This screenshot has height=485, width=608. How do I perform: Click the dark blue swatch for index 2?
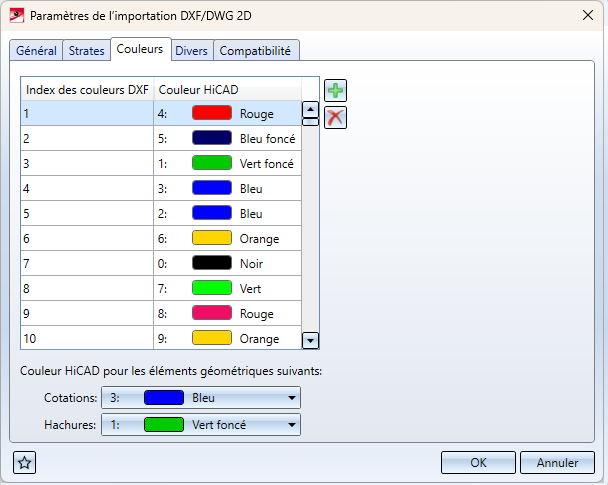212,138
